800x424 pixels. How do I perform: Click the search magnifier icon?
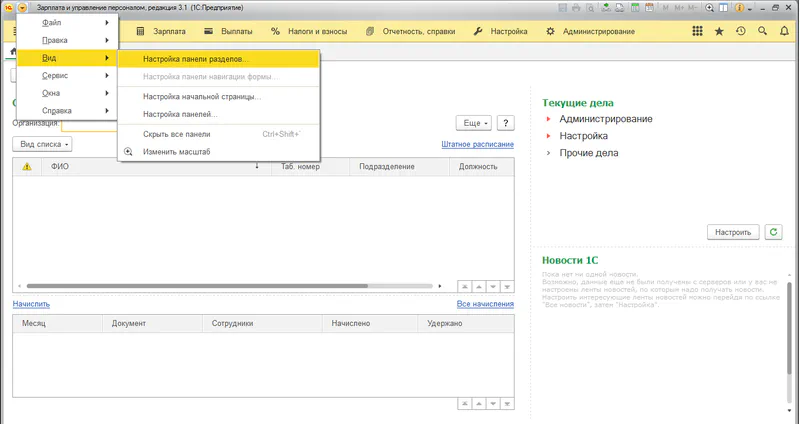(762, 31)
